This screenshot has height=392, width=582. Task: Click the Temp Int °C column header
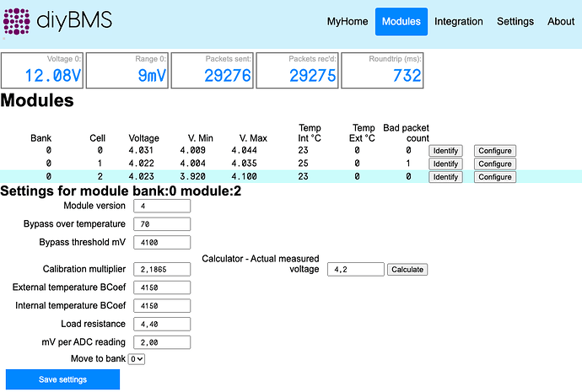pyautogui.click(x=310, y=133)
